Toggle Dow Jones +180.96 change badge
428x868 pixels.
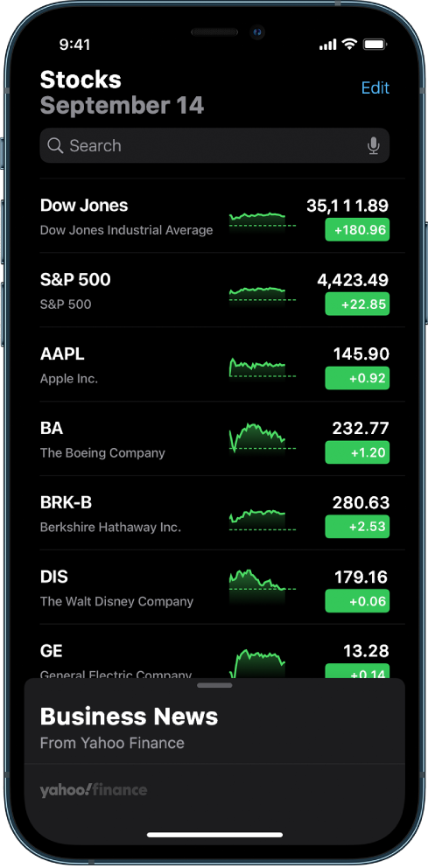(x=357, y=229)
